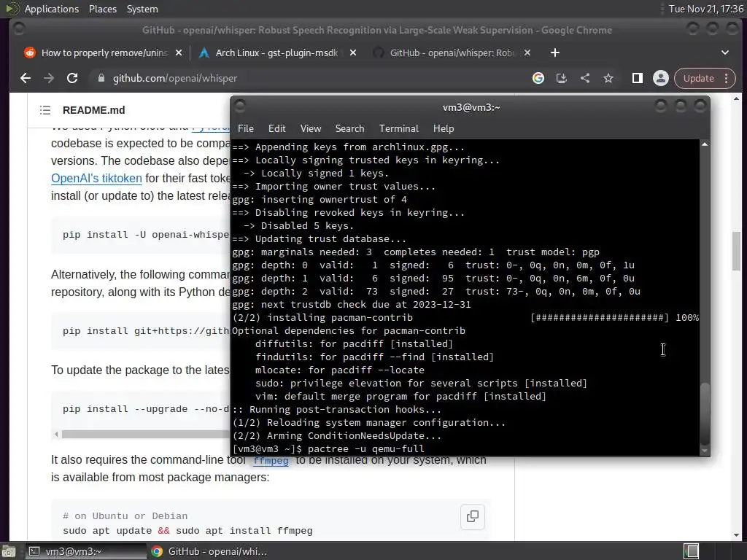The width and height of the screenshot is (747, 560).
Task: Click 'Running post-transaction hooks' line
Action: [337, 410]
